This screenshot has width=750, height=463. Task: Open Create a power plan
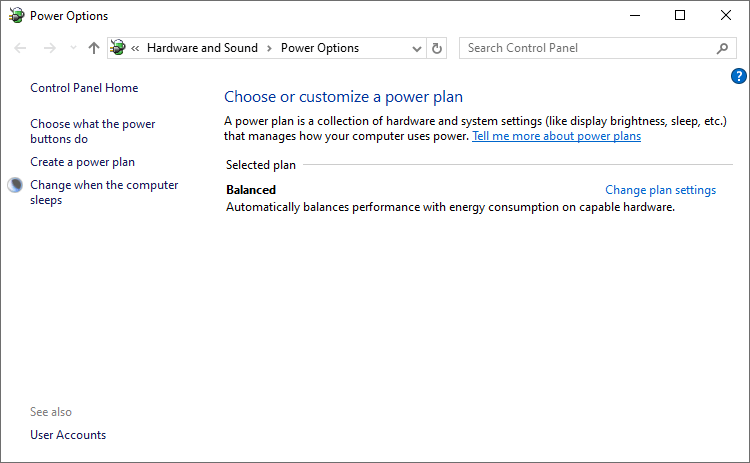coord(82,162)
